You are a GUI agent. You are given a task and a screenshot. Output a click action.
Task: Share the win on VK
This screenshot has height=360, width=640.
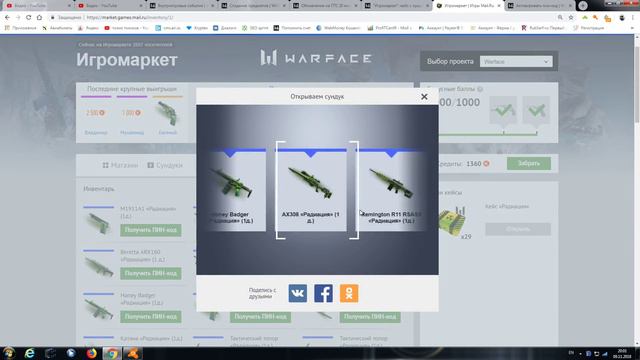(298, 293)
